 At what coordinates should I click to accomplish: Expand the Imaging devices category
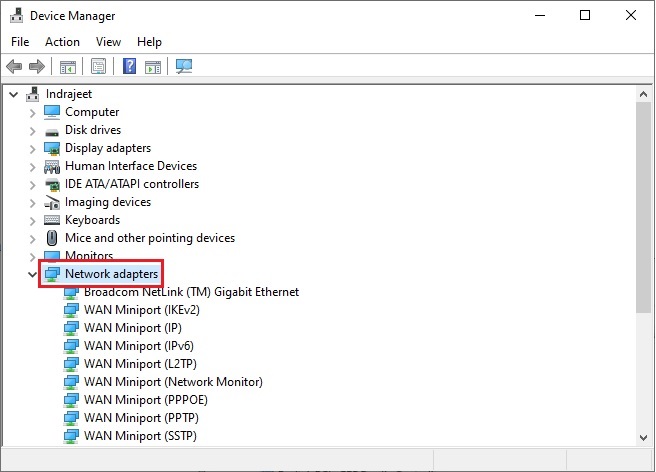point(33,203)
